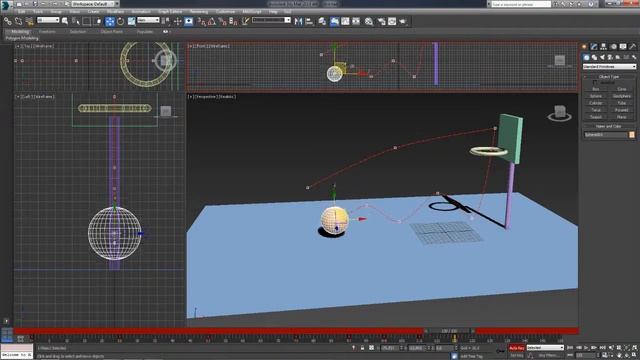Click the Select and Link tool
Viewport: 640px width, 360px height.
coord(8,21)
